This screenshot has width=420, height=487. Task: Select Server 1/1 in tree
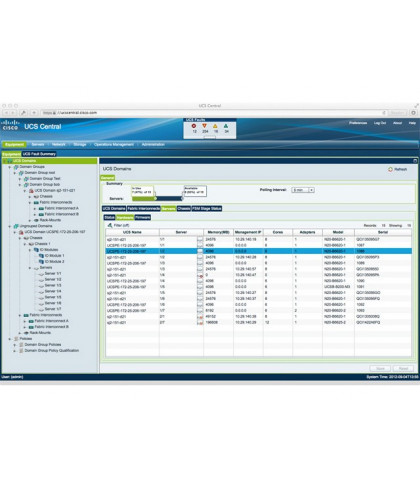(x=53, y=274)
